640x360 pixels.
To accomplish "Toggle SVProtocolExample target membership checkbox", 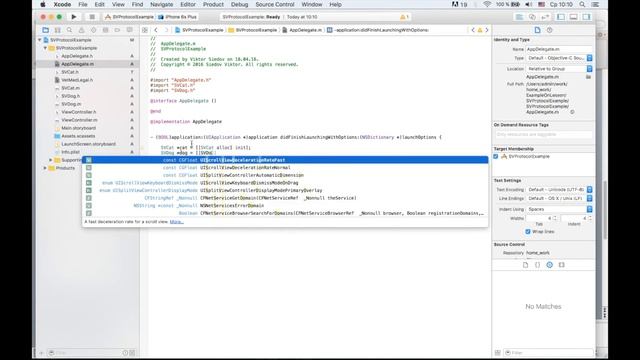I will pyautogui.click(x=496, y=156).
